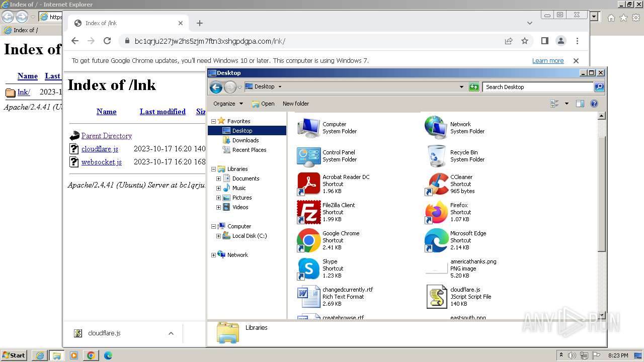This screenshot has width=644, height=362.
Task: Bookmark this page with the star icon
Action: (x=525, y=41)
